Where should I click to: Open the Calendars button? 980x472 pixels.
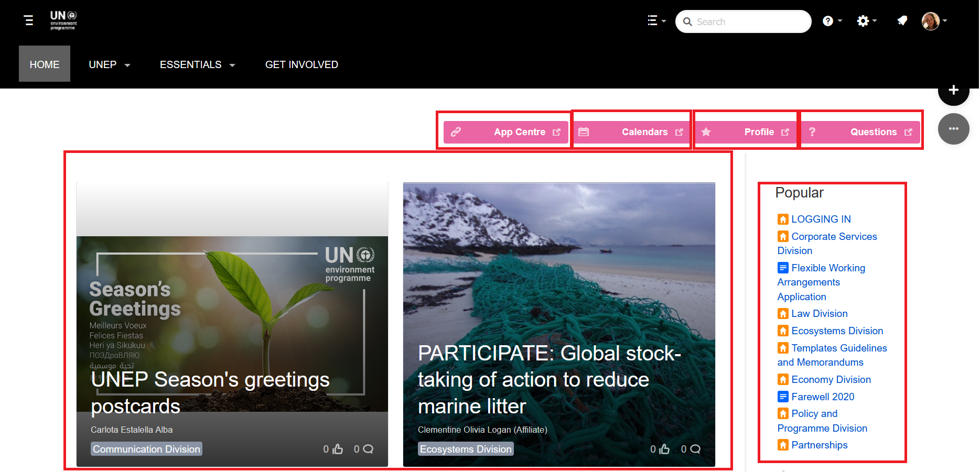coord(631,132)
